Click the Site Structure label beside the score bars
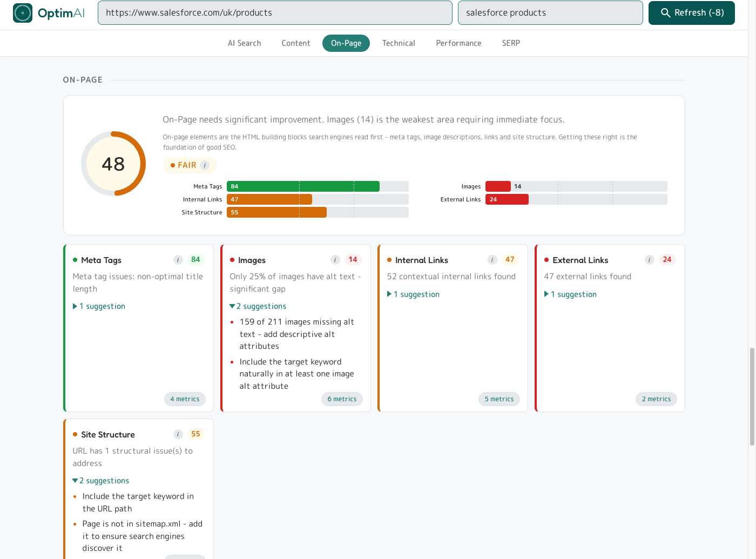The image size is (756, 559). pos(202,212)
